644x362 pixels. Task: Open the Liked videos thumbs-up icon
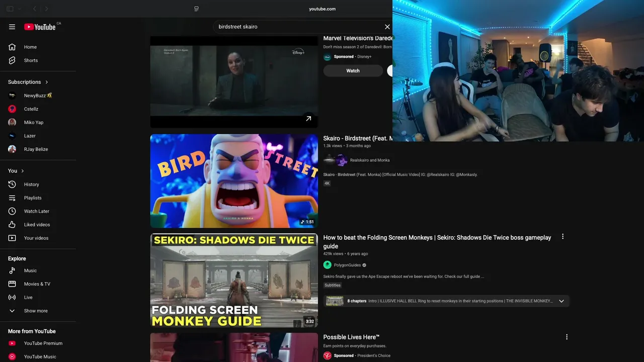click(12, 225)
